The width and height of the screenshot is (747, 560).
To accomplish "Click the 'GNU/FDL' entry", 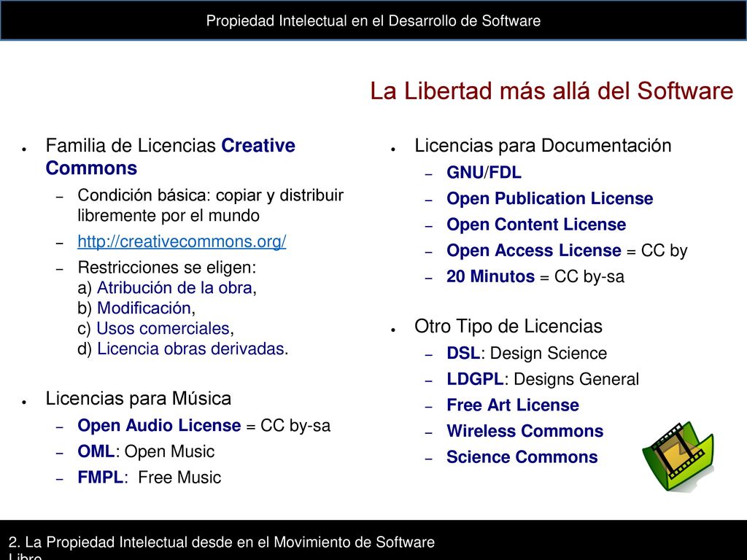I will pyautogui.click(x=484, y=172).
